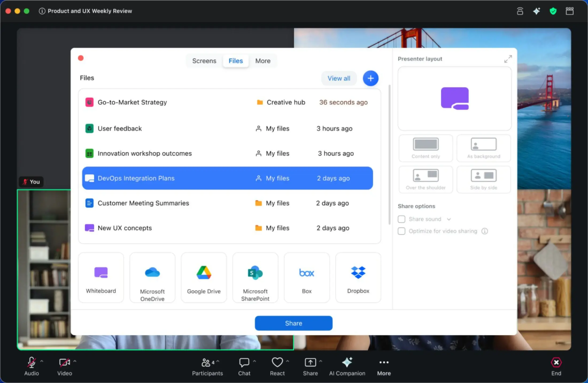Click the presenter layout preview thumbnail
Viewport: 588px width, 383px height.
454,98
